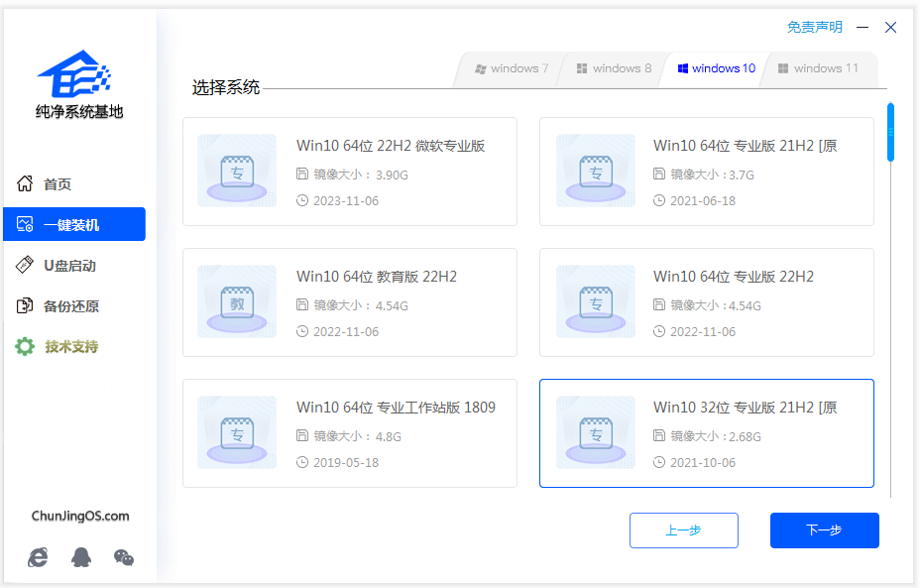Click the clock icon beside 2019-05-18
The image size is (920, 588).
point(302,462)
